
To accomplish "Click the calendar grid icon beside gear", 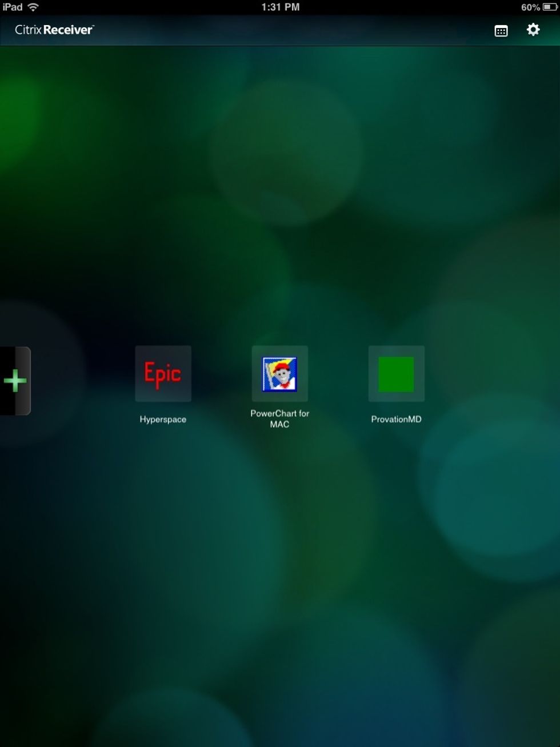I will tap(501, 31).
